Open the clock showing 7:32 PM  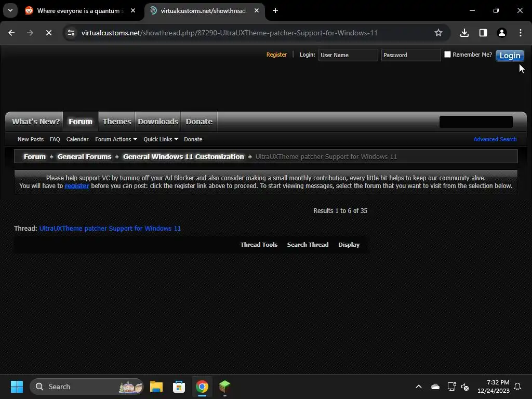[x=494, y=387]
